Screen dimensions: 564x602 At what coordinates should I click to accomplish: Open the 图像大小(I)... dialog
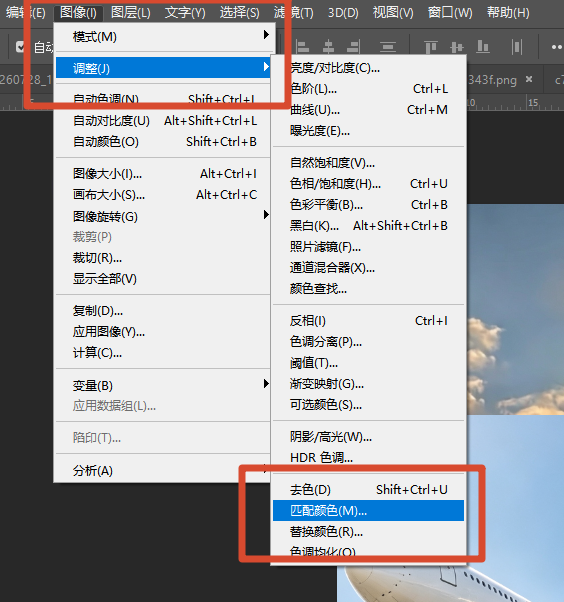(x=163, y=174)
